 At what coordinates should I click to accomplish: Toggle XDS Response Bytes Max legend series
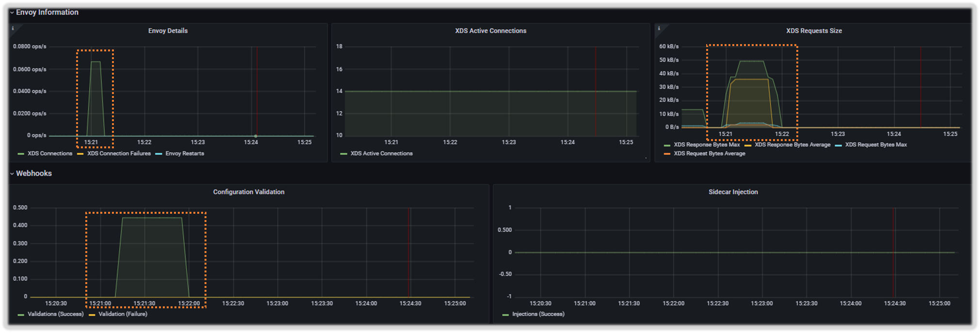pyautogui.click(x=707, y=145)
